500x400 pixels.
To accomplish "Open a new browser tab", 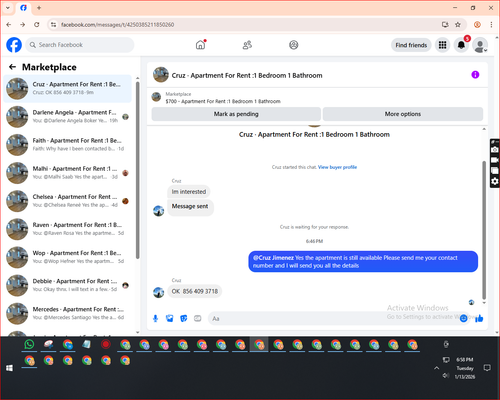I will pyautogui.click(x=39, y=8).
